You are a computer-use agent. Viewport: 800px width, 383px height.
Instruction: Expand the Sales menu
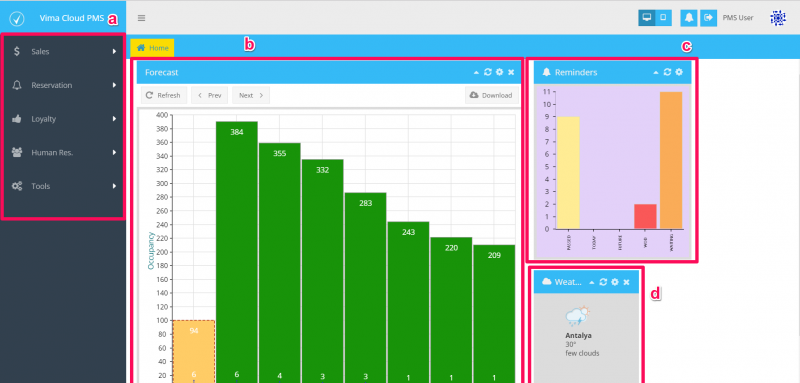pyautogui.click(x=63, y=52)
